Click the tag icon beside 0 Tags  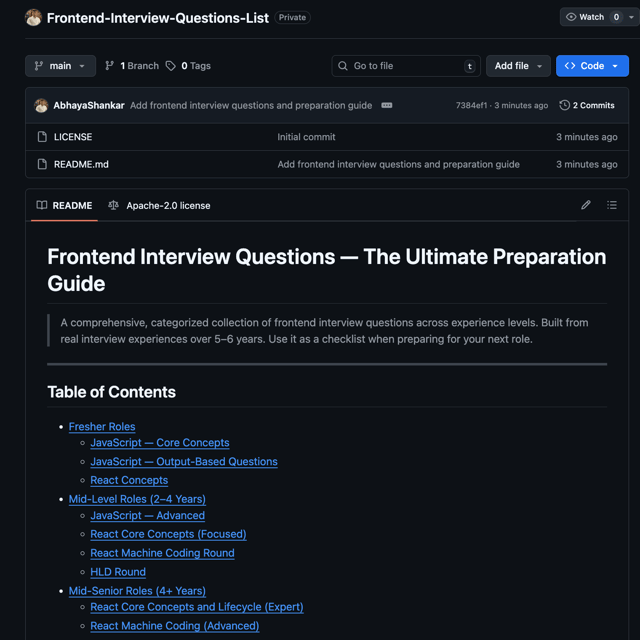point(170,66)
